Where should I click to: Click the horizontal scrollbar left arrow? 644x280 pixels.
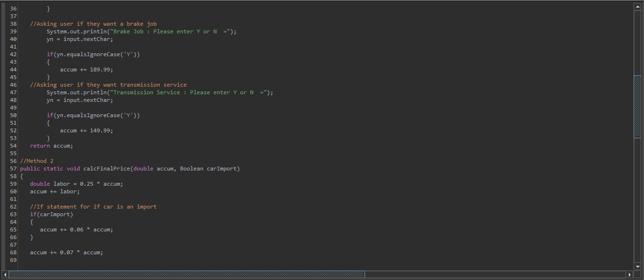[5, 274]
